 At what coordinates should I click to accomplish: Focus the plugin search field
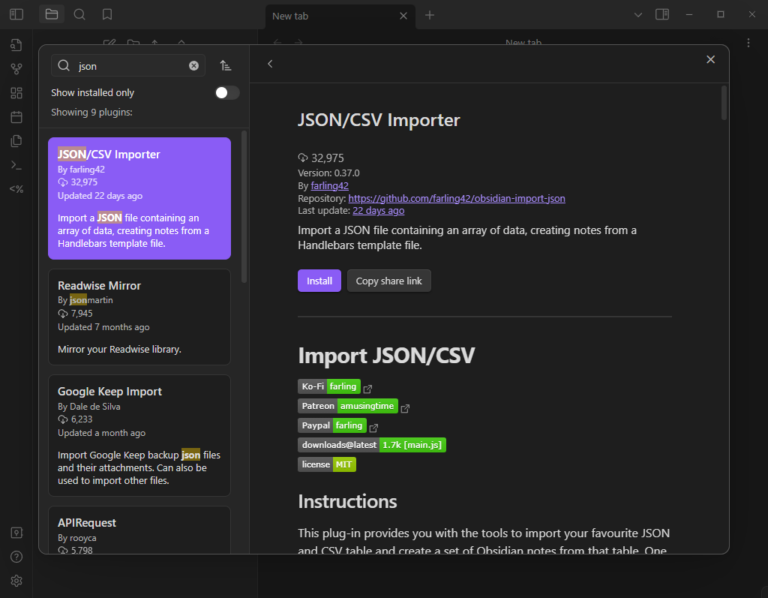coord(128,66)
